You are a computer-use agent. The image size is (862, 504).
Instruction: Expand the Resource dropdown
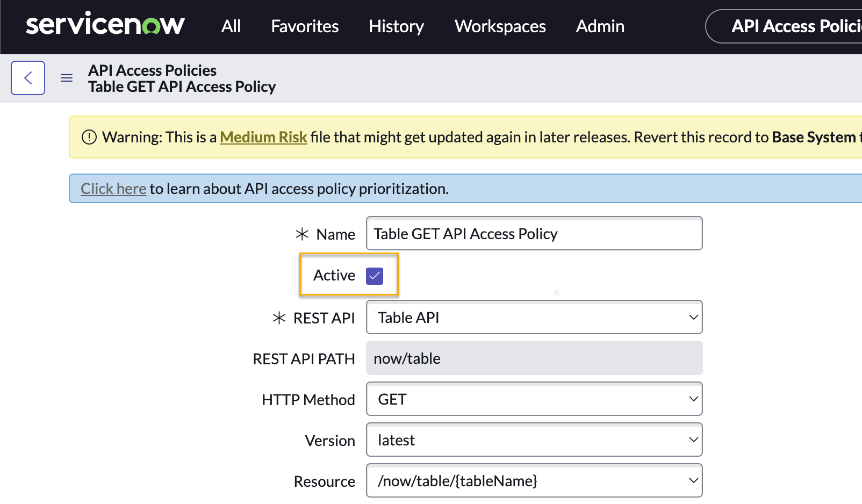[534, 480]
